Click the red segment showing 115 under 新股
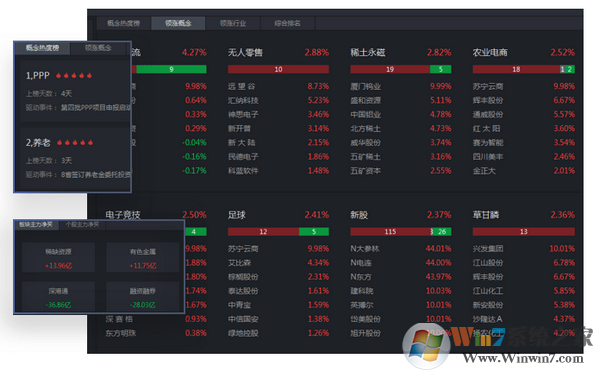The width and height of the screenshot is (600, 372). tap(390, 232)
